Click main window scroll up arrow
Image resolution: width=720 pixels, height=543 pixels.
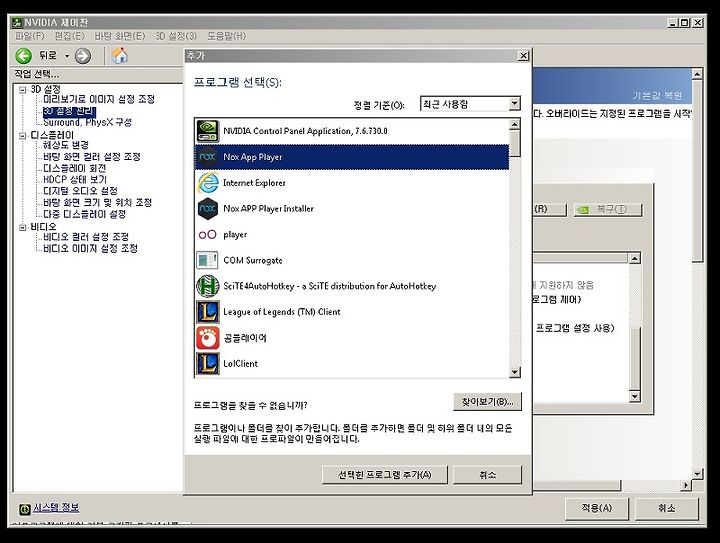pos(697,74)
